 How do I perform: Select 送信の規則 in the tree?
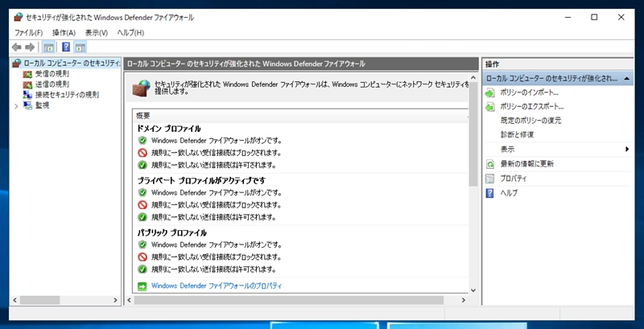(x=52, y=84)
